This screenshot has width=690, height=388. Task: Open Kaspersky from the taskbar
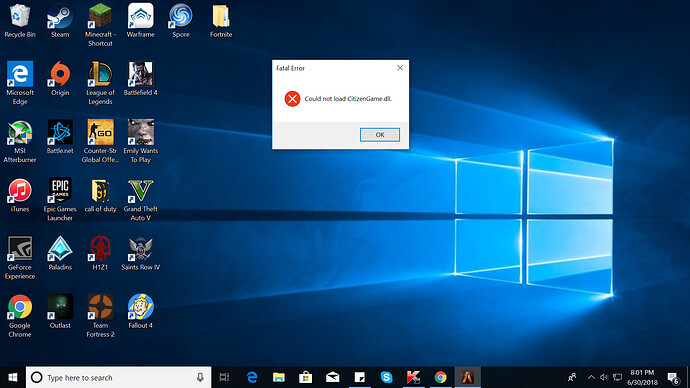coord(413,377)
